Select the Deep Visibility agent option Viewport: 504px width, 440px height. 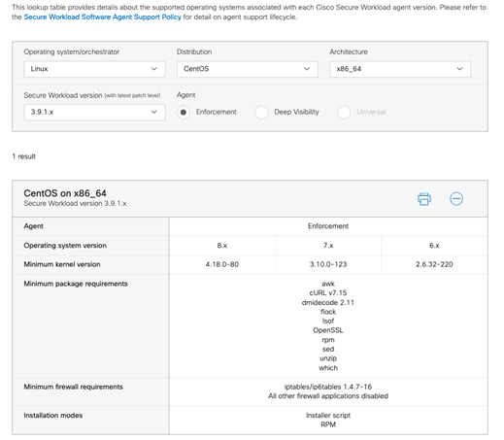tap(261, 112)
